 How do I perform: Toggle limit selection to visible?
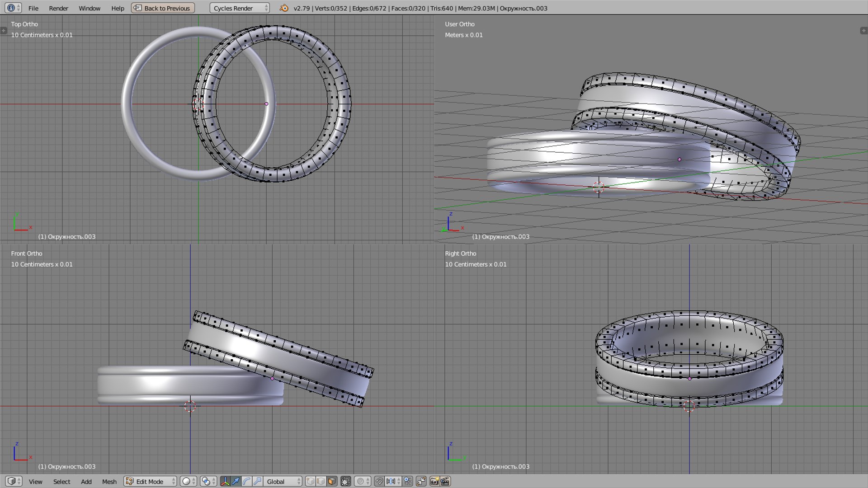(346, 481)
